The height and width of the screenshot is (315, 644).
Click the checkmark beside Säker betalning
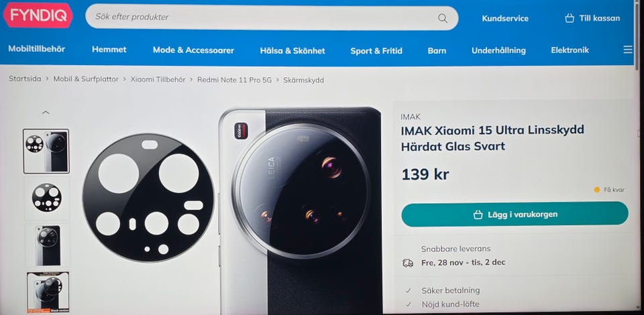click(409, 290)
